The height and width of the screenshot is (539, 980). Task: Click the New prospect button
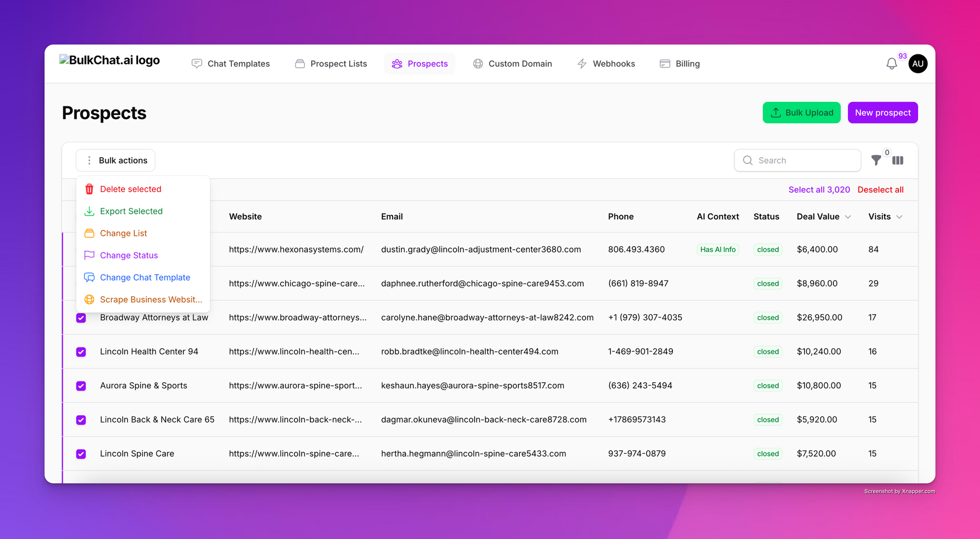point(882,113)
